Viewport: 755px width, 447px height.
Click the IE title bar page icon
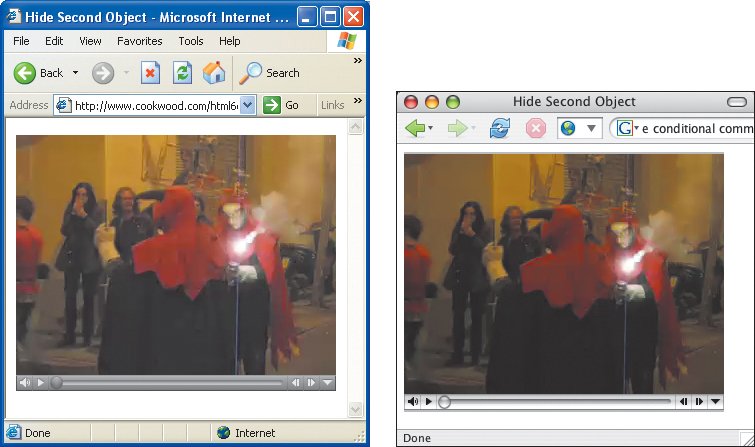click(x=13, y=16)
